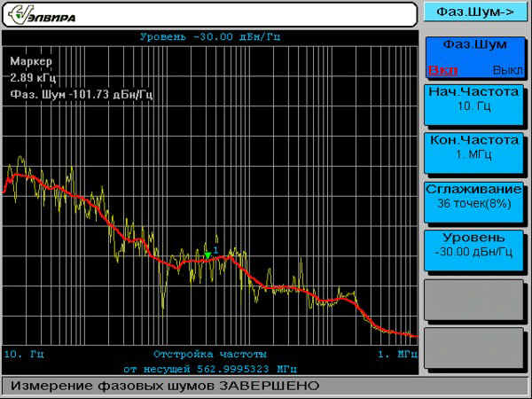Select the Нач.Частота 10 Гц softkey
The height and width of the screenshot is (399, 532).
point(473,105)
